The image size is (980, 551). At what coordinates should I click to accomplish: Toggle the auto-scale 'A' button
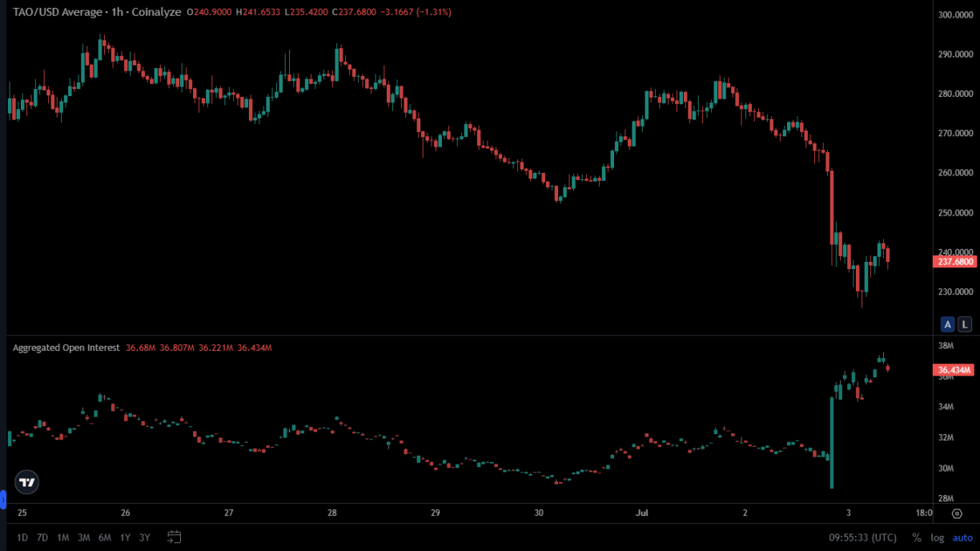(x=948, y=324)
